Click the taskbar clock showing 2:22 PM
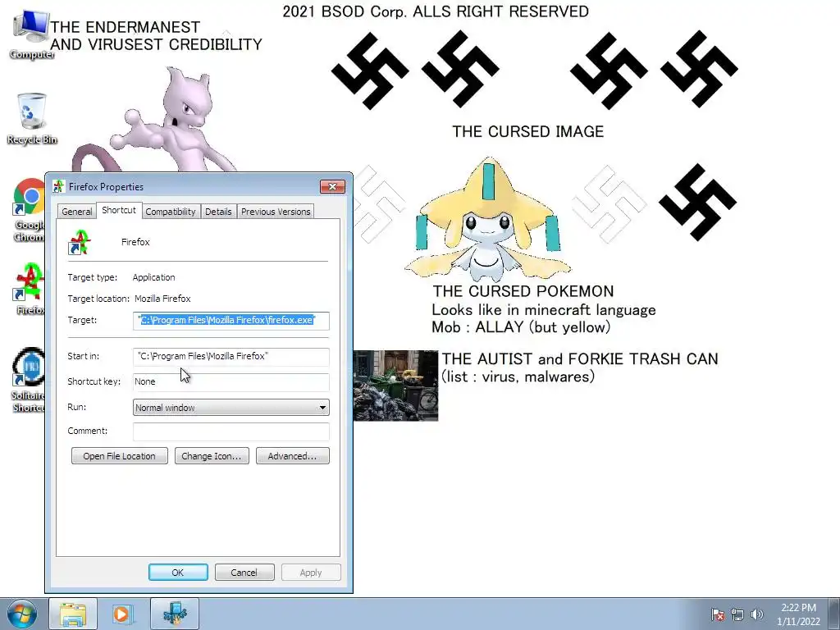Viewport: 840px width, 630px height. point(798,614)
